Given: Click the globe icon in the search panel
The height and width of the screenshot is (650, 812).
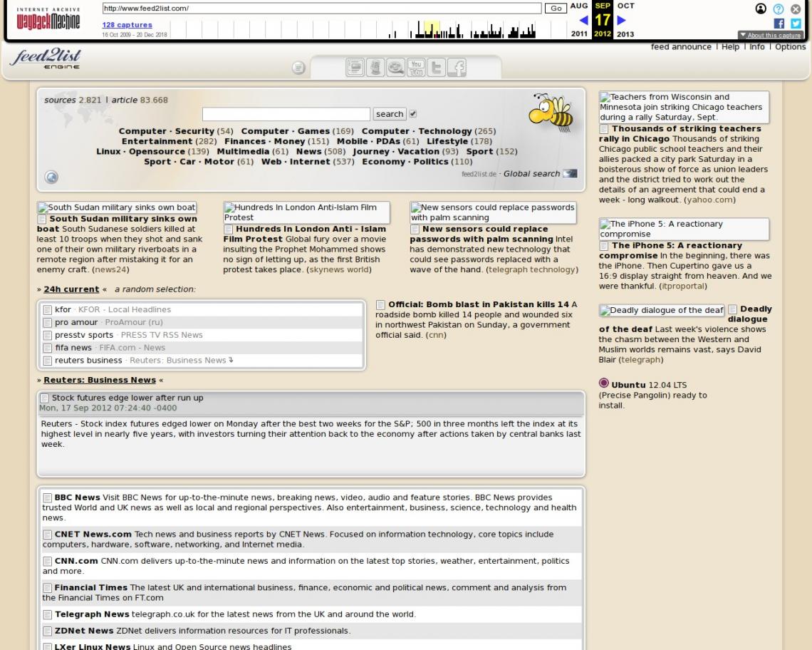Looking at the screenshot, I should point(51,177).
